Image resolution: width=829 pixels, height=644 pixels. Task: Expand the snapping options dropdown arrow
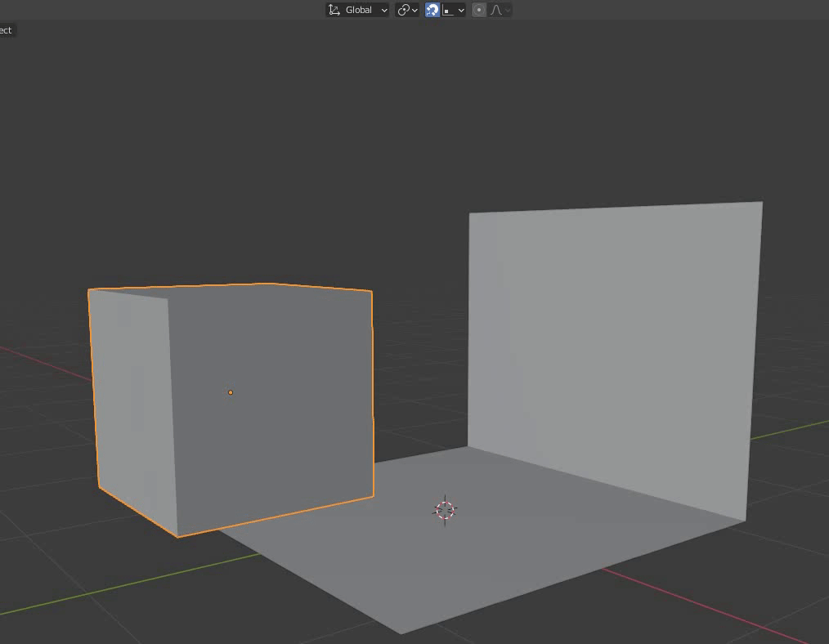pyautogui.click(x=461, y=10)
